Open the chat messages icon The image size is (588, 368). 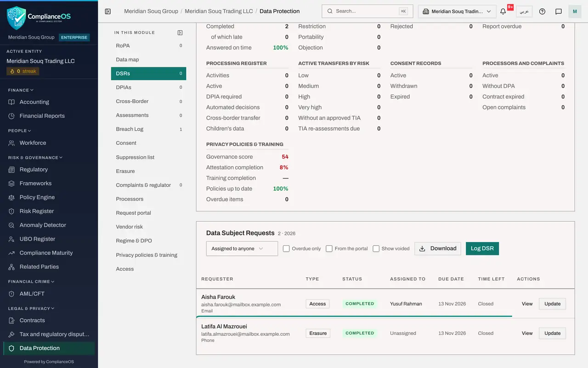tap(559, 11)
